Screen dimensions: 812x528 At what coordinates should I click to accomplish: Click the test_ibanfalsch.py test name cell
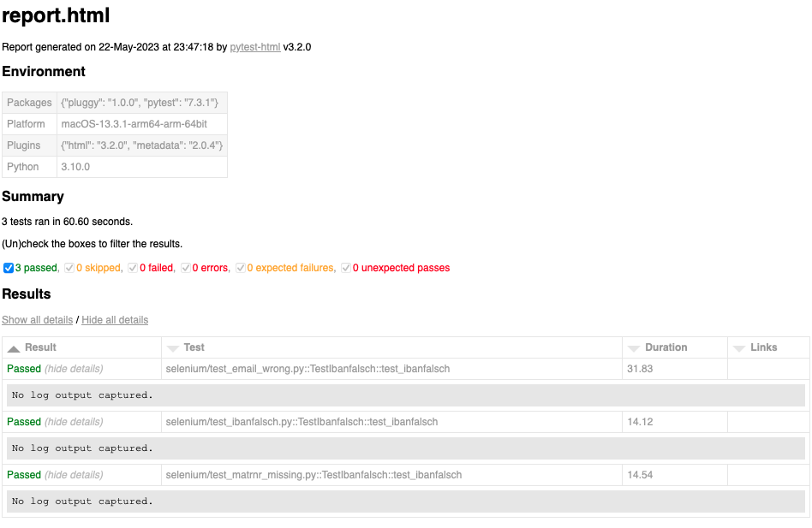coord(392,422)
